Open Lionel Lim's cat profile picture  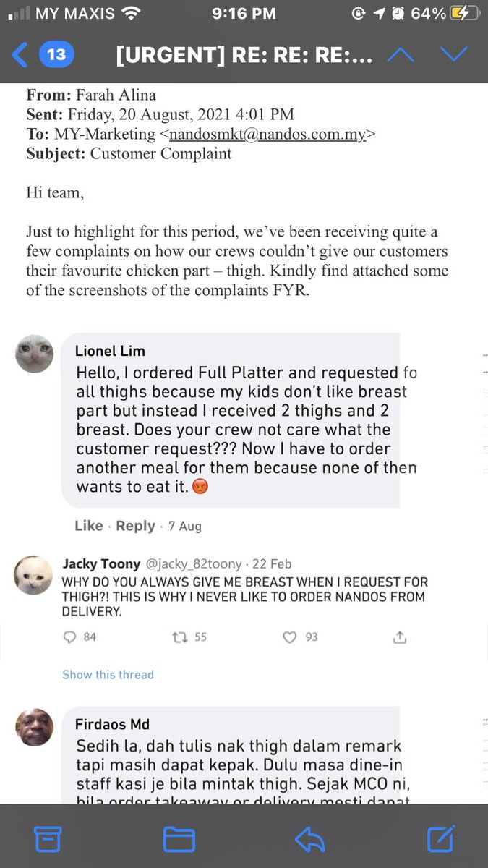(x=35, y=354)
